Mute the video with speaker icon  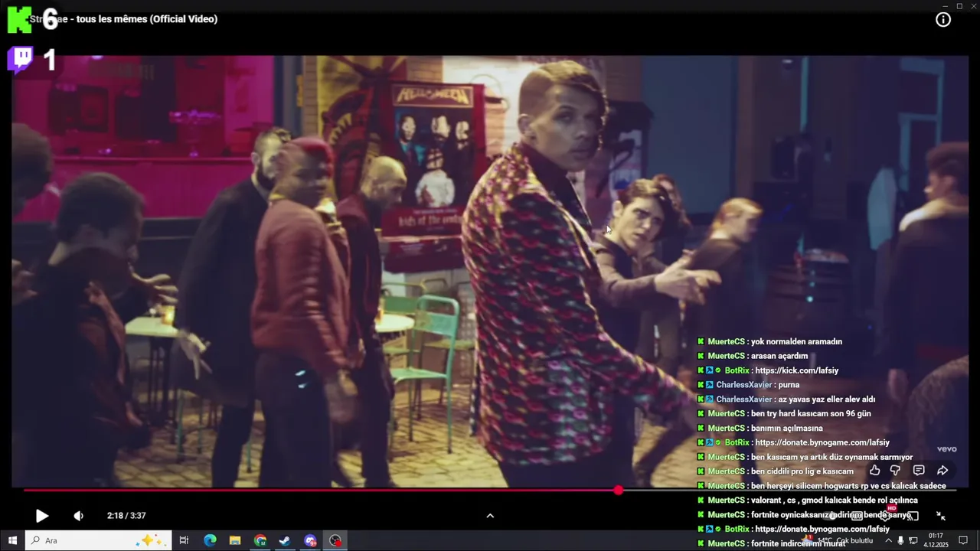[x=78, y=516]
